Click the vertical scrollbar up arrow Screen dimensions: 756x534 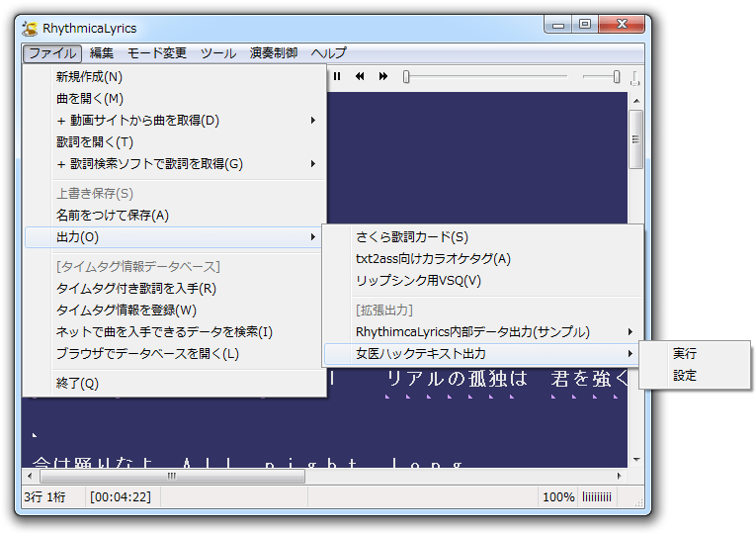pyautogui.click(x=636, y=101)
